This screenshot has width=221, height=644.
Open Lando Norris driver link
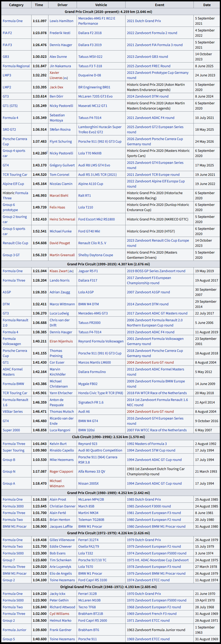pos(59,280)
